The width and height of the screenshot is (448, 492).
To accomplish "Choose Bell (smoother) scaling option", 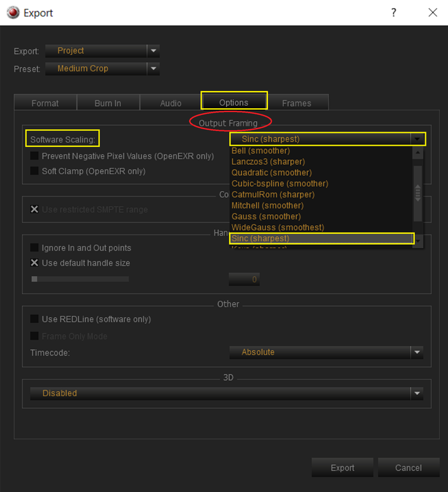I will pos(321,151).
